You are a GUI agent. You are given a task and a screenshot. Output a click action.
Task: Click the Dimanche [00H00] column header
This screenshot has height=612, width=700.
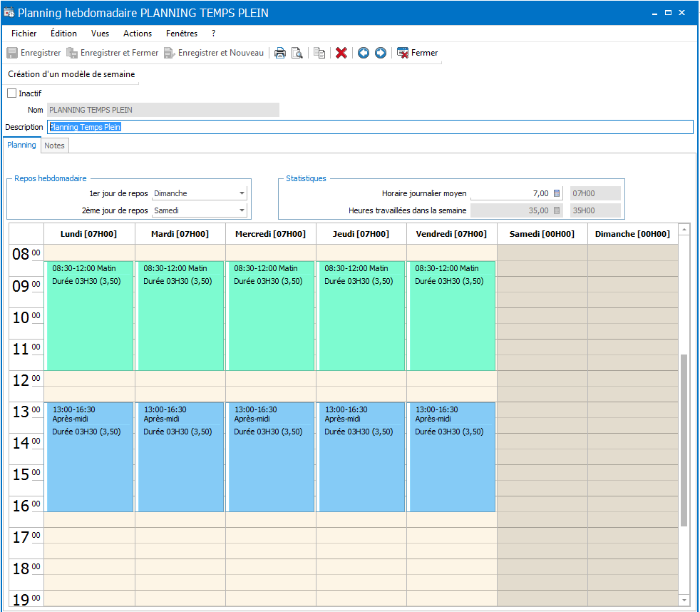click(632, 234)
